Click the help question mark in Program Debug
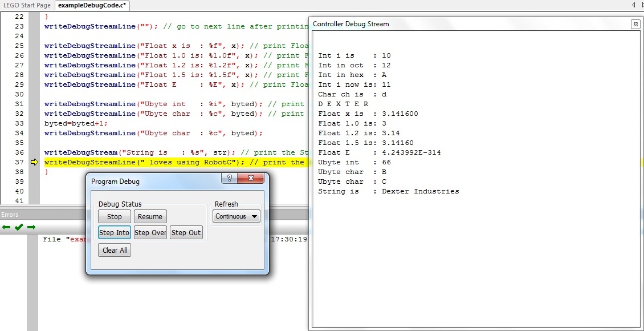 tap(229, 179)
